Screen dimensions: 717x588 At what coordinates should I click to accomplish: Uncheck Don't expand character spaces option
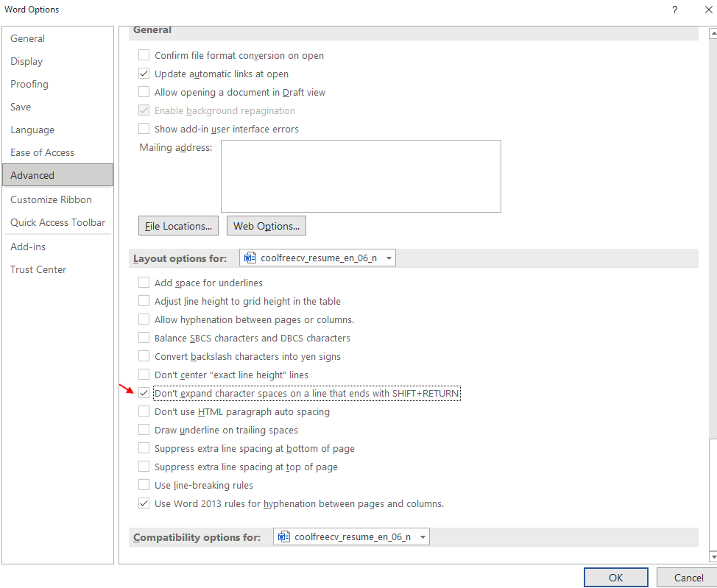(x=144, y=393)
